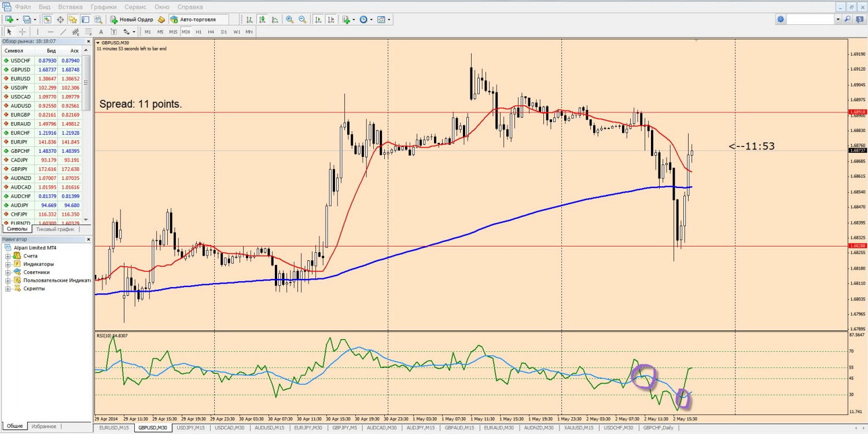Select the trendline tool
Viewport: 868px width, 434px height.
point(63,32)
